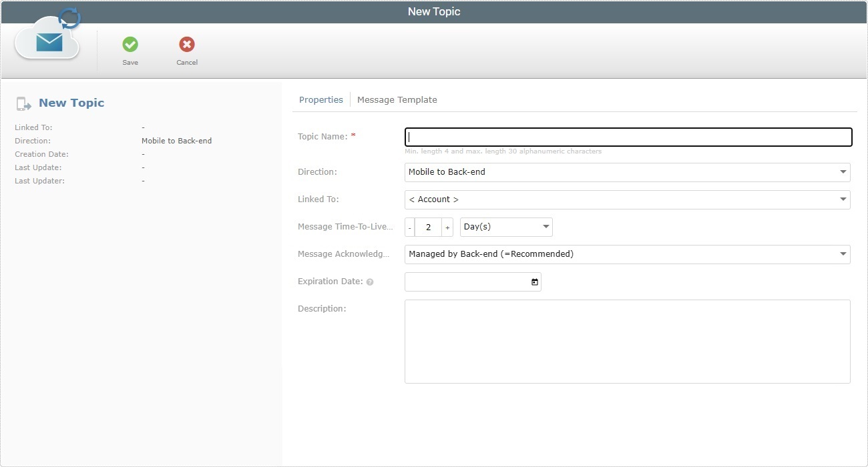Click the red Cancel cross icon
Viewport: 868px width, 467px height.
[x=186, y=45]
